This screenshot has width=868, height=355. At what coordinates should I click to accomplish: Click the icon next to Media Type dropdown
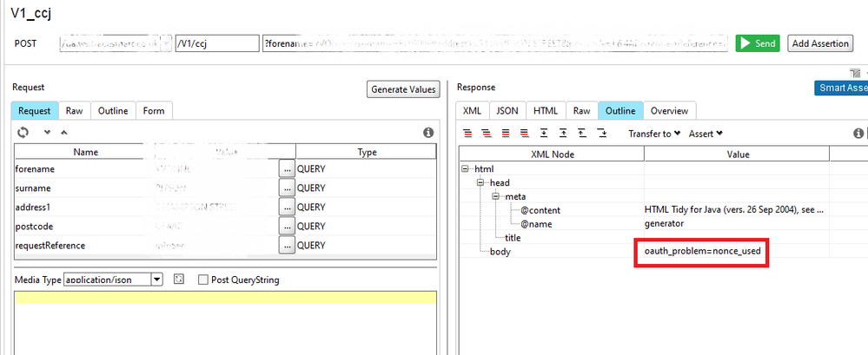click(x=179, y=279)
